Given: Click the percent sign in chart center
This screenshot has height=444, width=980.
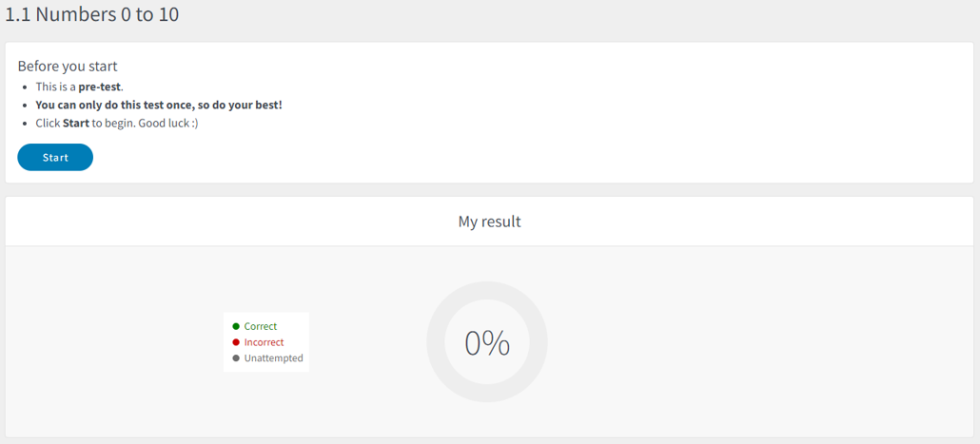Looking at the screenshot, I should (499, 343).
